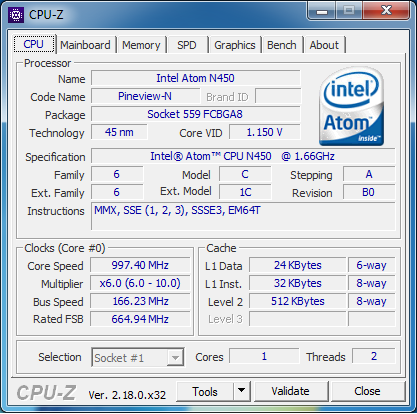Click the Cores value 1
This screenshot has height=414, width=417.
[264, 356]
